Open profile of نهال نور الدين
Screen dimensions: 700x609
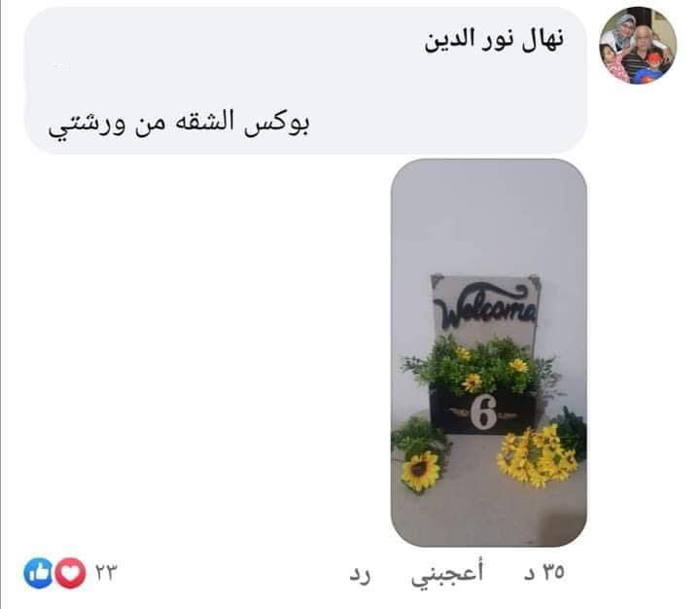pyautogui.click(x=494, y=39)
